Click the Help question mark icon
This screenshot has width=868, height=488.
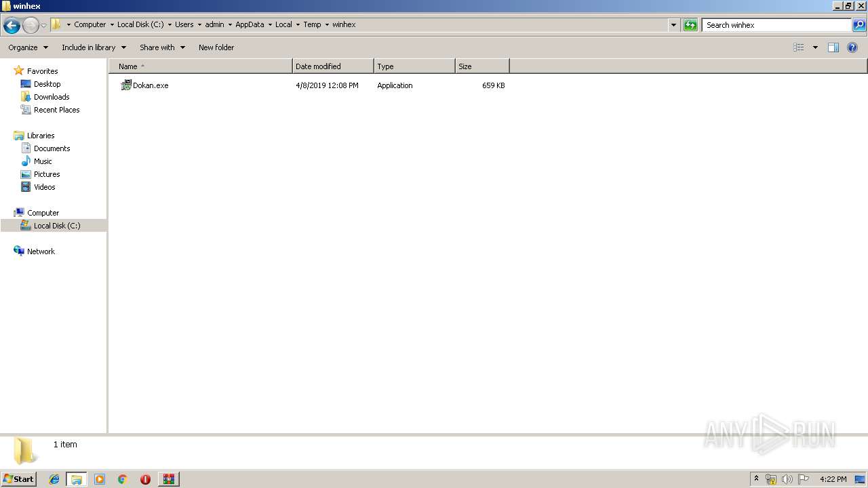tap(852, 47)
